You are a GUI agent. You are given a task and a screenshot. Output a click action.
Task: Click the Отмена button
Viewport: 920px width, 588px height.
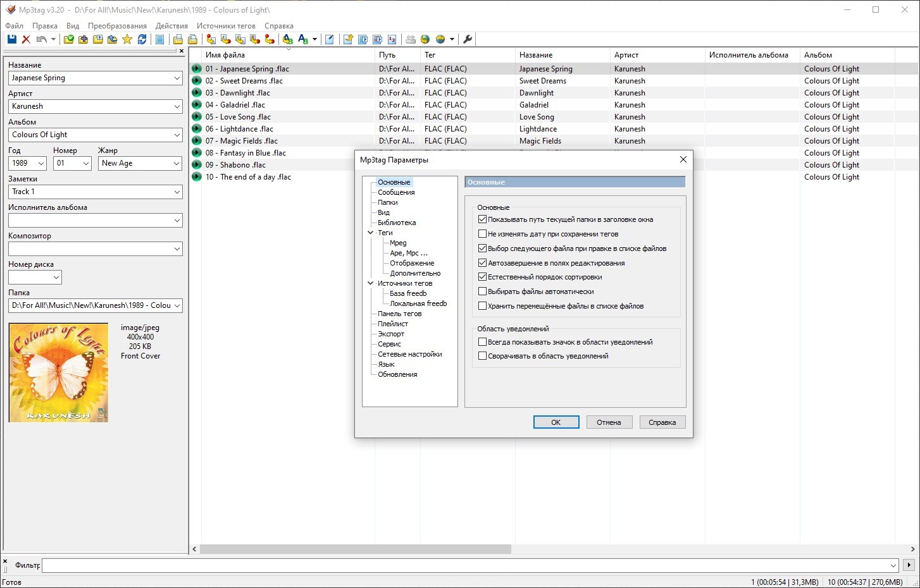point(609,422)
